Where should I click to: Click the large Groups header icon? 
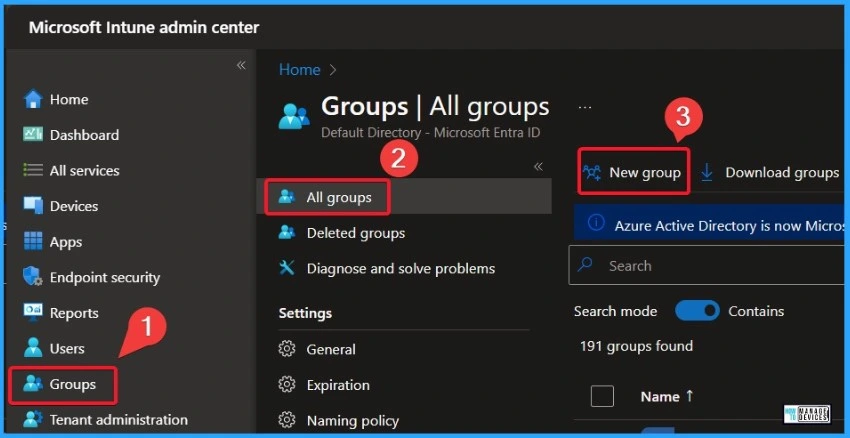coord(294,115)
